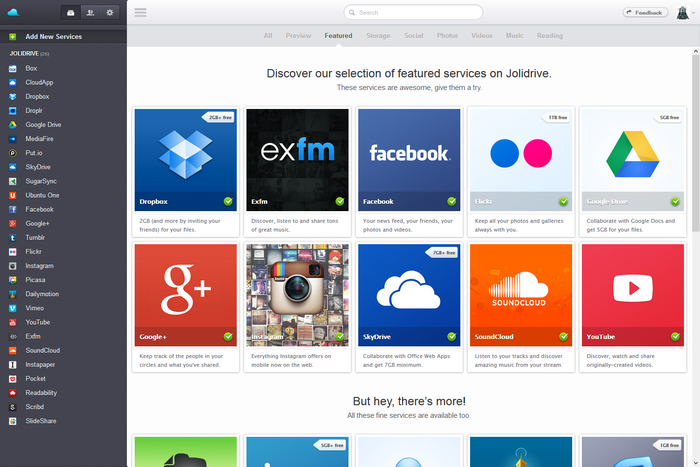The width and height of the screenshot is (700, 467).
Task: Toggle the green checkmark on YouTube card
Action: point(675,336)
